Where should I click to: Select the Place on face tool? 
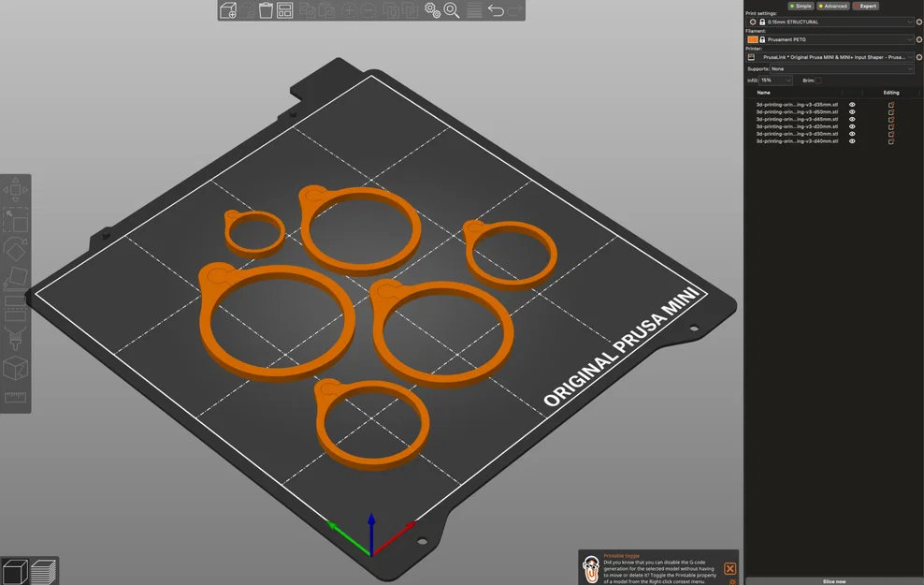15,278
